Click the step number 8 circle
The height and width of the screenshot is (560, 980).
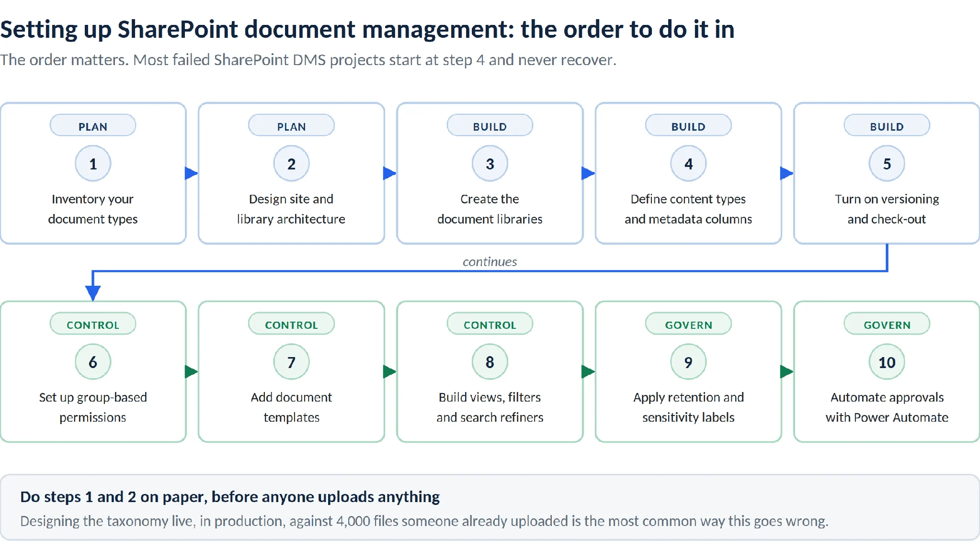coord(490,362)
